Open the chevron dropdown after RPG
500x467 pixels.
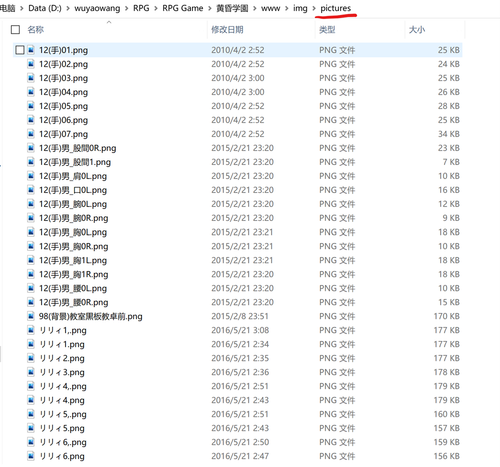156,8
